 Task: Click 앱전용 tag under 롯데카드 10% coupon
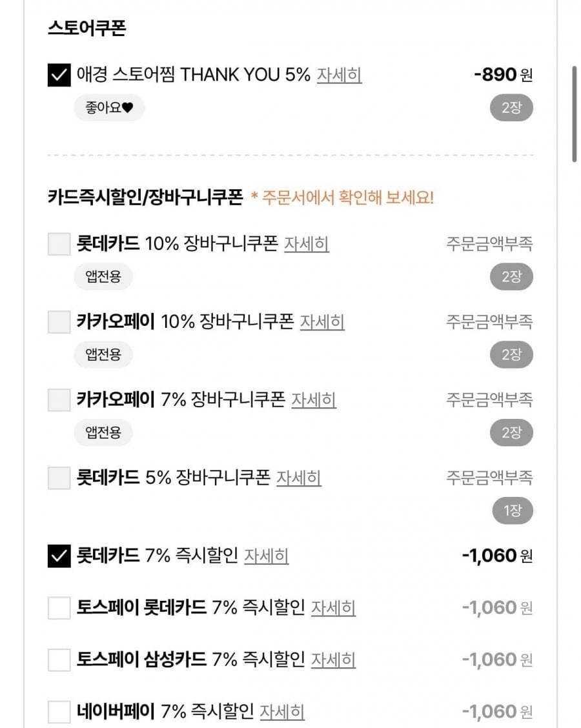pyautogui.click(x=103, y=277)
